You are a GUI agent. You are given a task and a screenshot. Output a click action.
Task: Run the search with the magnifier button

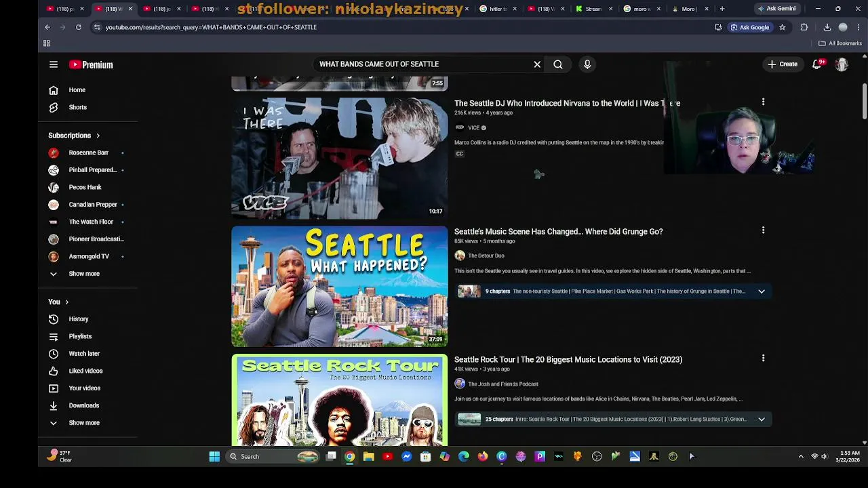(x=558, y=64)
